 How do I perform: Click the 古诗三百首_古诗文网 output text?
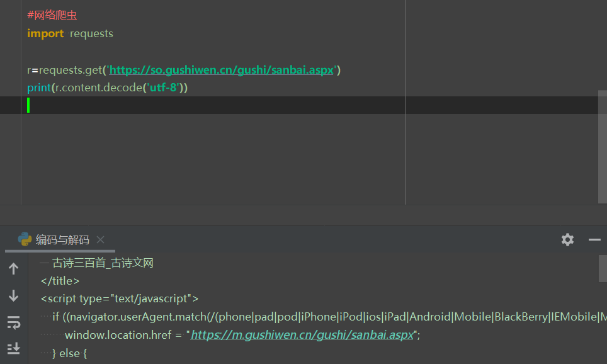pos(103,263)
